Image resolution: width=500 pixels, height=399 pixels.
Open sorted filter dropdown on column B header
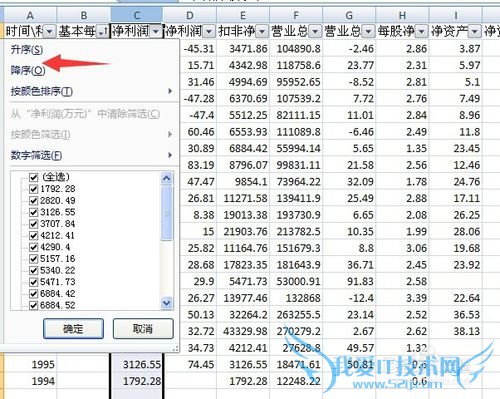click(x=103, y=32)
